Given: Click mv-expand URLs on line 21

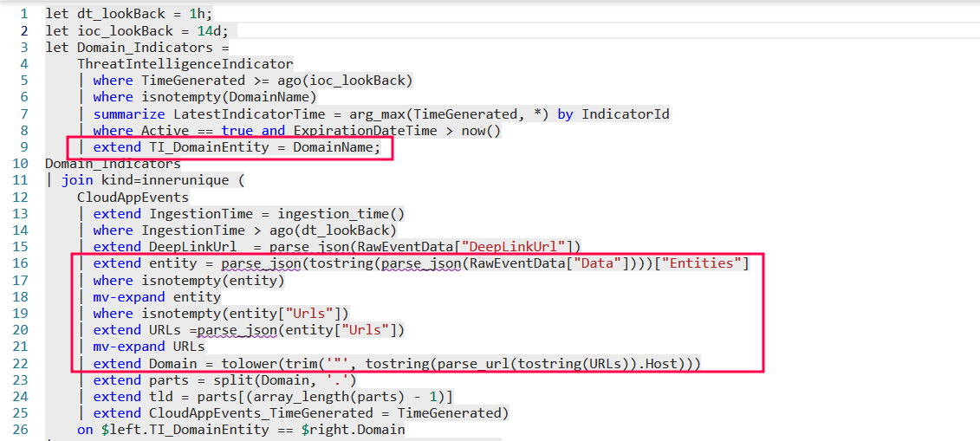Looking at the screenshot, I should click(x=149, y=347).
